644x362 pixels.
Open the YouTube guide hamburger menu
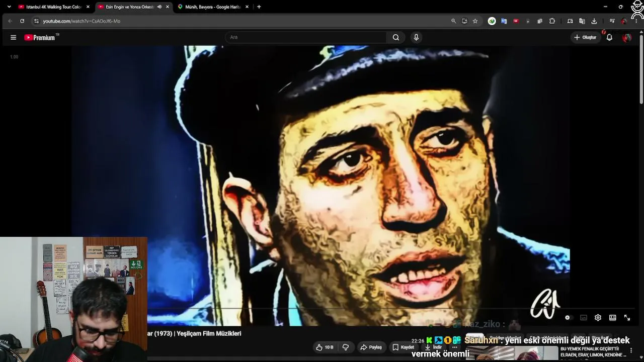[x=14, y=37]
